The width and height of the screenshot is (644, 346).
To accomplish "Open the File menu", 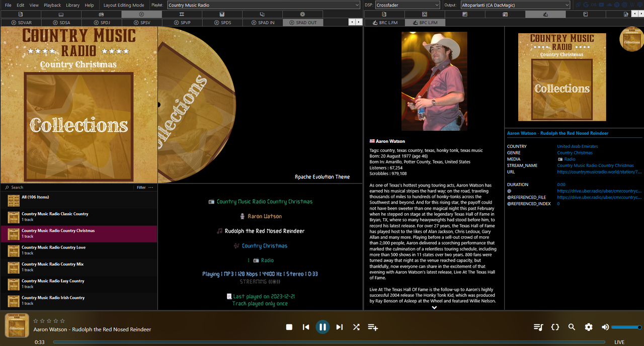I will click(x=8, y=5).
